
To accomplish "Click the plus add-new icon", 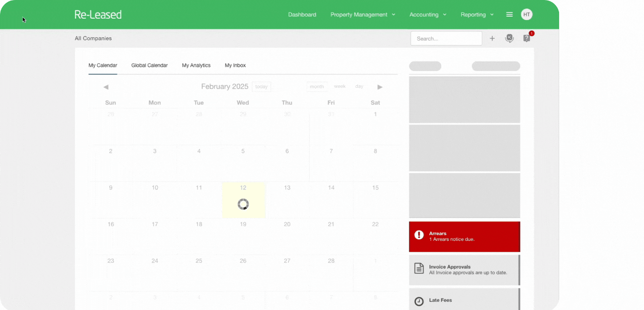I will [492, 39].
